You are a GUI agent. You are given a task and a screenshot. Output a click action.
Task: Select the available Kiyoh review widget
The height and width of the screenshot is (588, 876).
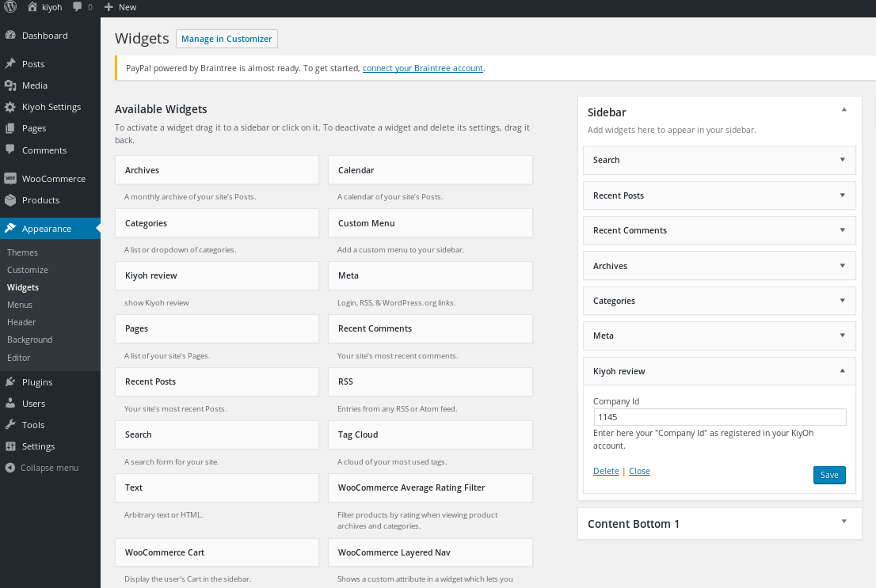click(217, 275)
